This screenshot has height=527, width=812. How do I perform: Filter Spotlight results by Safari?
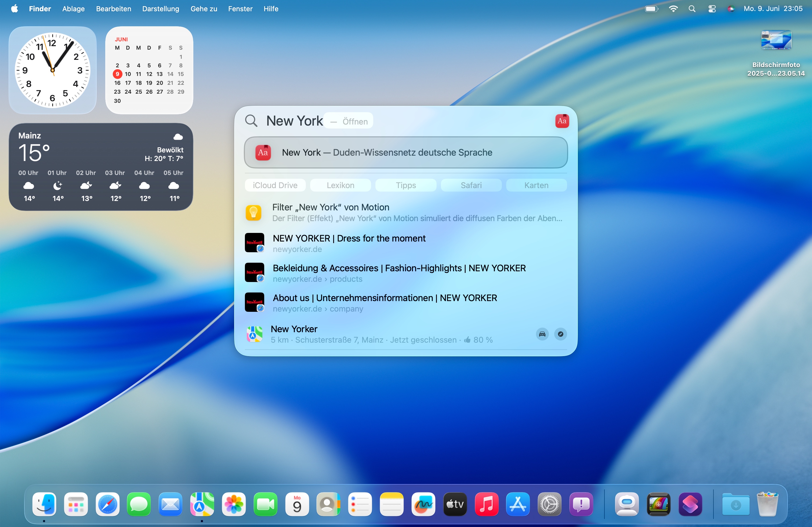[471, 185]
